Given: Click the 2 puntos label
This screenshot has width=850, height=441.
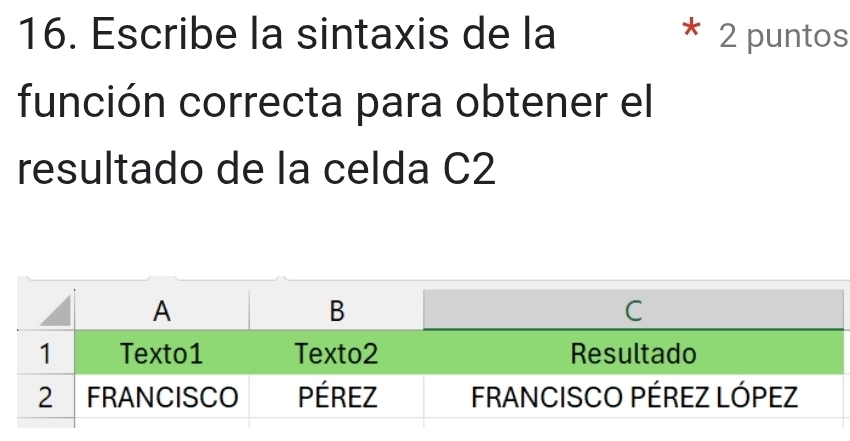Looking at the screenshot, I should pyautogui.click(x=784, y=36).
